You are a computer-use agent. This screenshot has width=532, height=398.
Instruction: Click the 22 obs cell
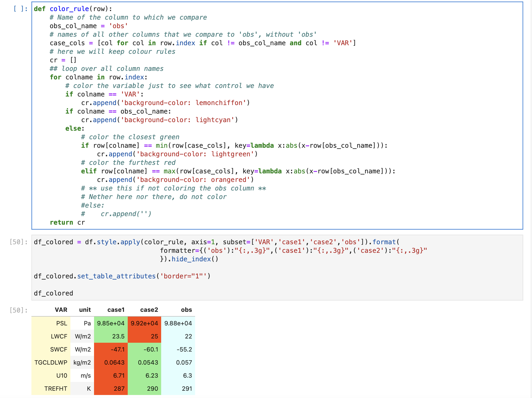pyautogui.click(x=178, y=336)
